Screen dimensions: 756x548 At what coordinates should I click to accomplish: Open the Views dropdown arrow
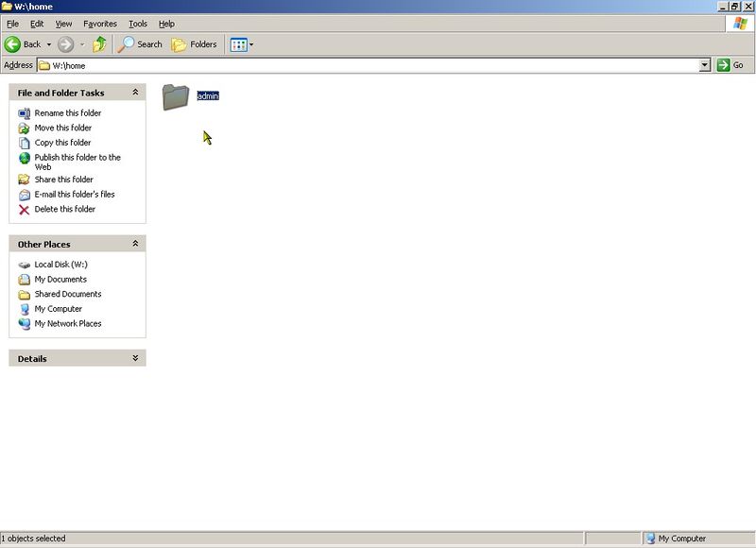coord(251,44)
